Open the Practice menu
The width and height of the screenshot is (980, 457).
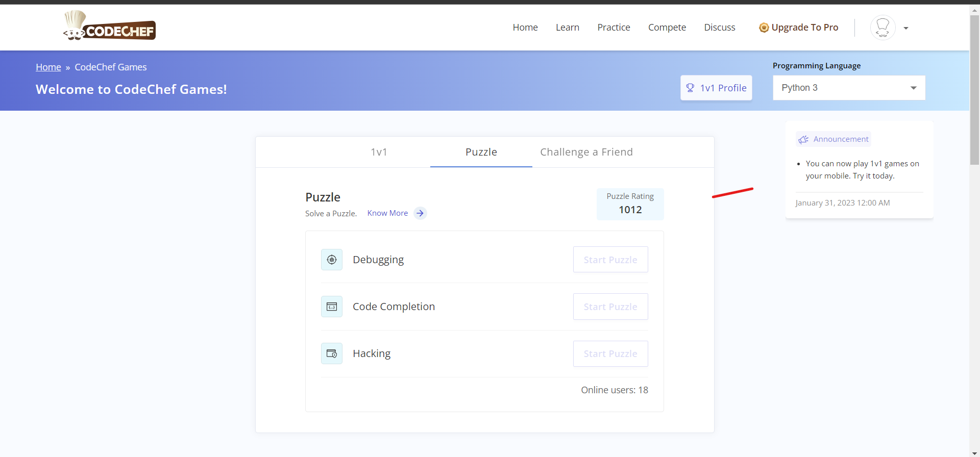point(614,28)
